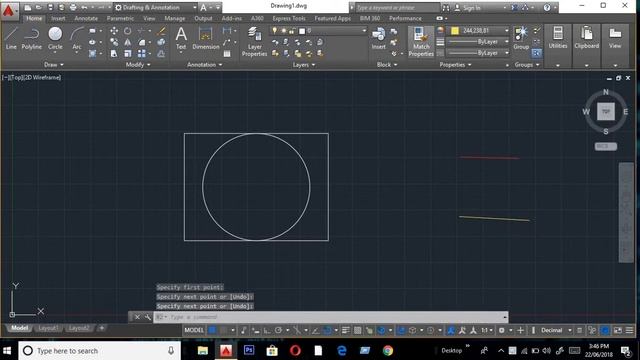Select the Move tool in Modify panel
The height and width of the screenshot is (360, 640).
point(114,31)
